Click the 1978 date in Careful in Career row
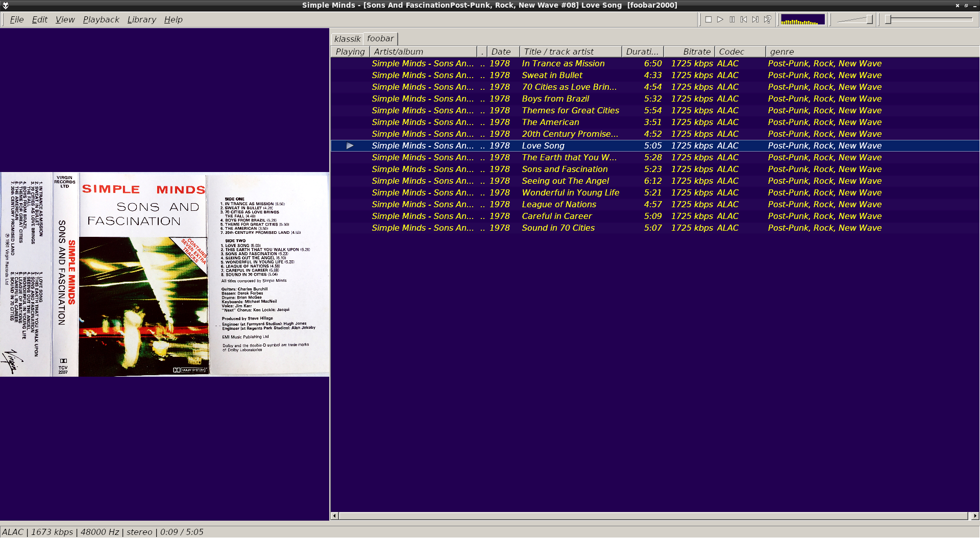 499,216
